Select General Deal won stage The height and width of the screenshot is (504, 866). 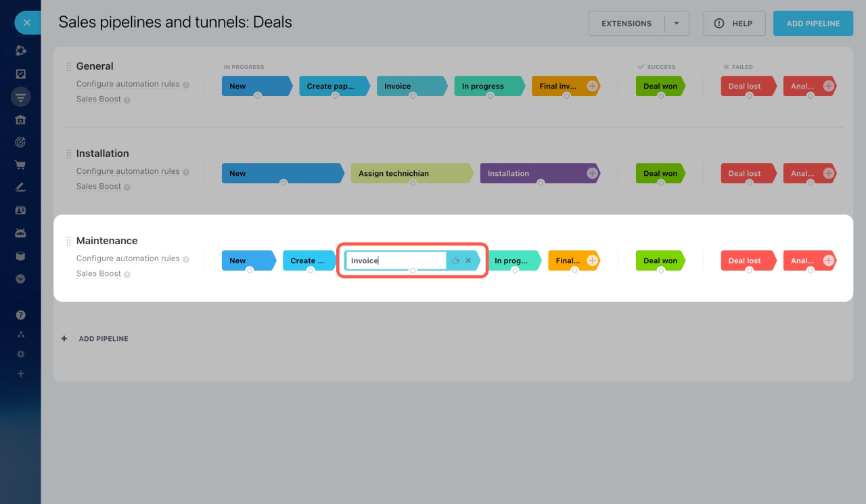point(661,86)
